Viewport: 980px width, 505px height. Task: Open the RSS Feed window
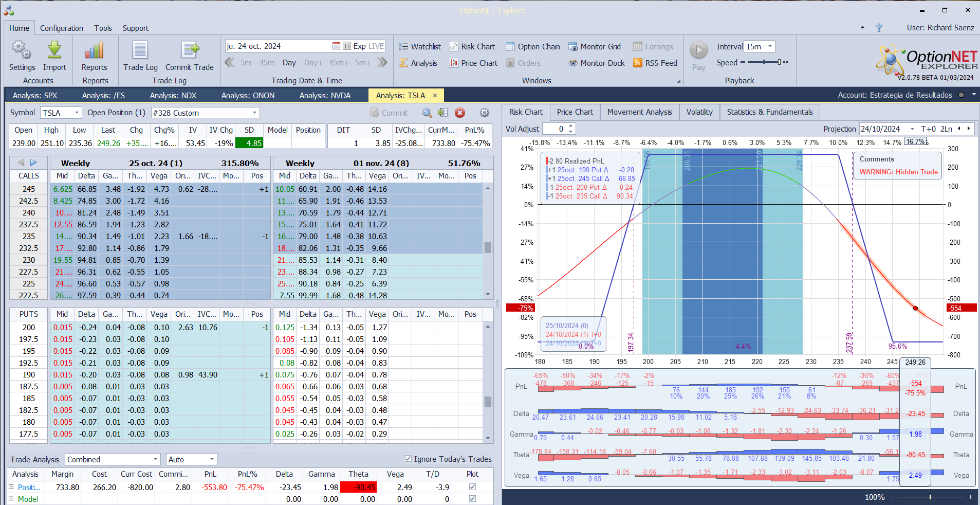click(x=655, y=63)
